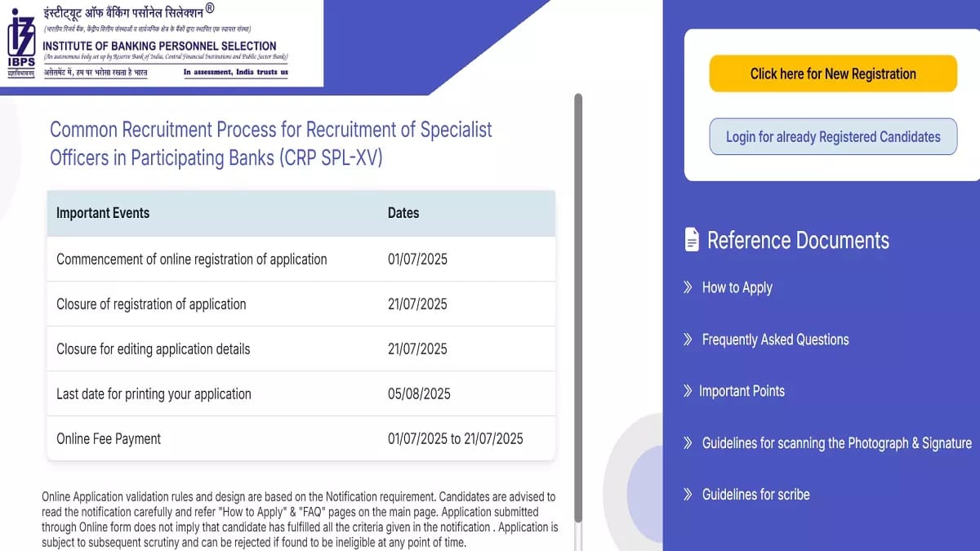Select the Online Fee Payment row

tap(301, 439)
